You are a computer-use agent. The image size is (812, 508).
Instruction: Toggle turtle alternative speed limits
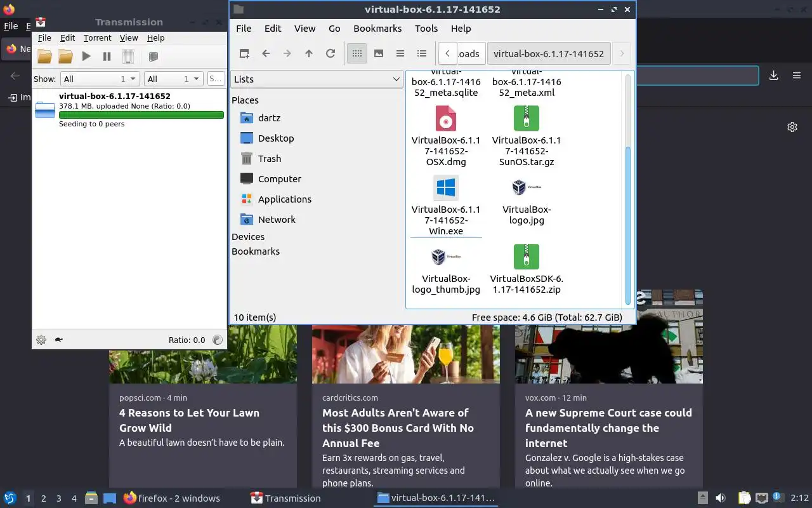point(58,340)
